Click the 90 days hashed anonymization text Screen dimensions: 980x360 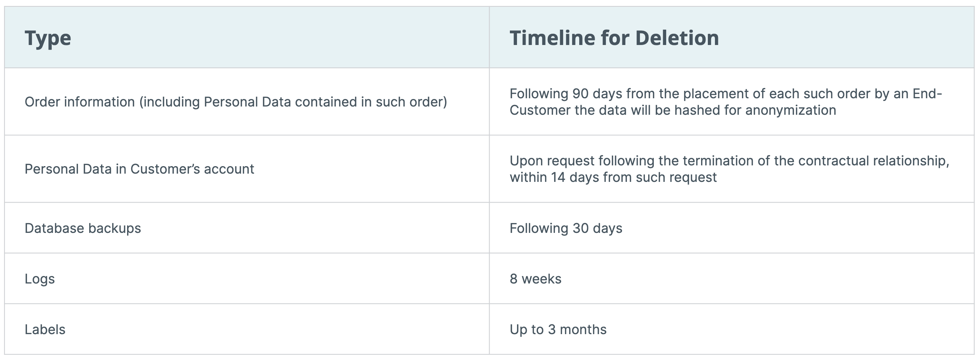(x=725, y=102)
